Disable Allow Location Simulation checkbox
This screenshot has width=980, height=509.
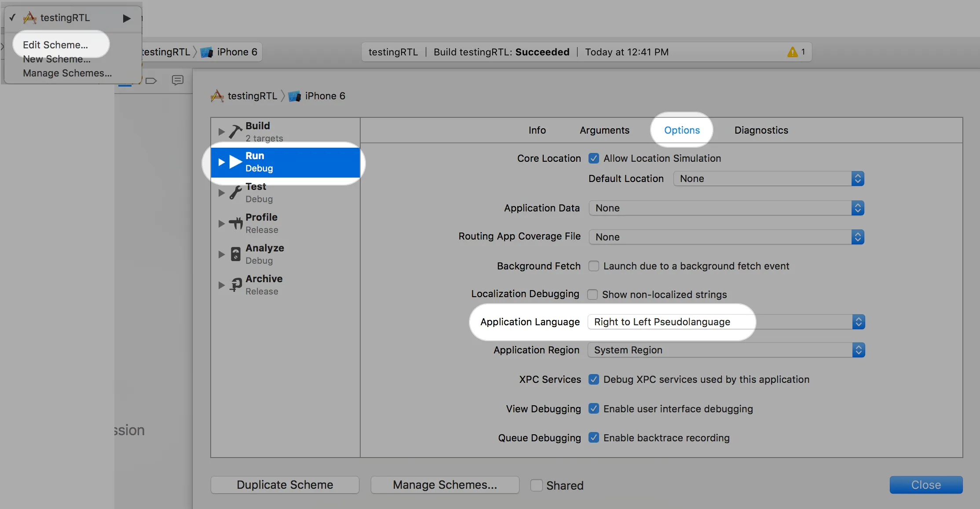(x=594, y=158)
